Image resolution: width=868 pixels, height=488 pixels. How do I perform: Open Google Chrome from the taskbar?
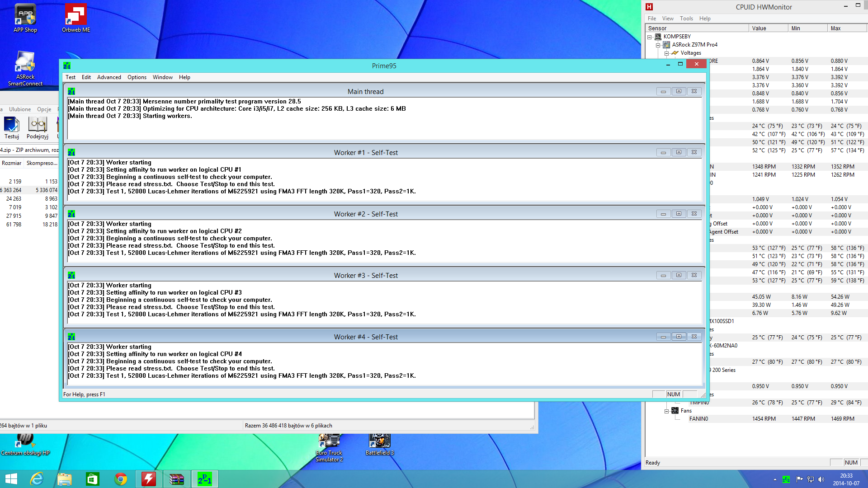[x=121, y=479]
